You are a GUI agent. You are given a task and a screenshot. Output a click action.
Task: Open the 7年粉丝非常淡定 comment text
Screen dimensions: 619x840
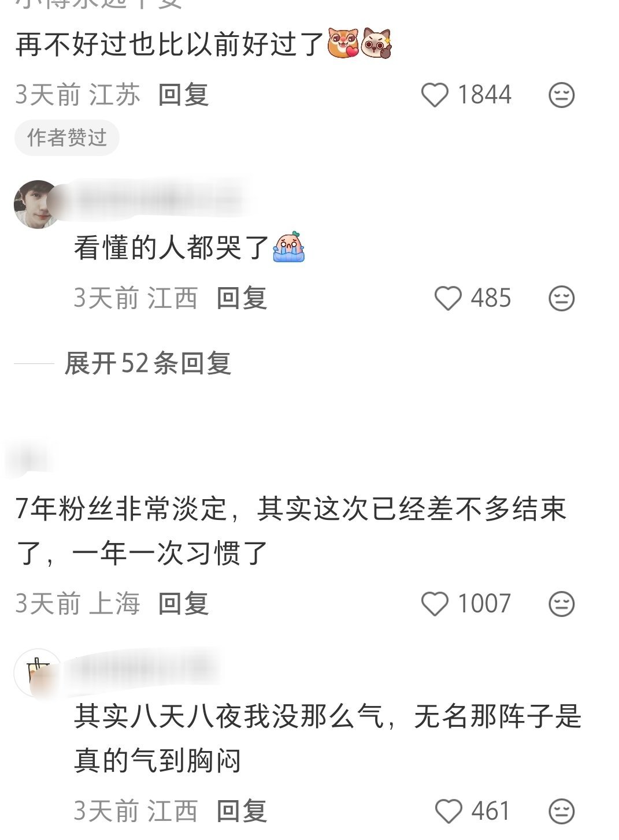(290, 531)
